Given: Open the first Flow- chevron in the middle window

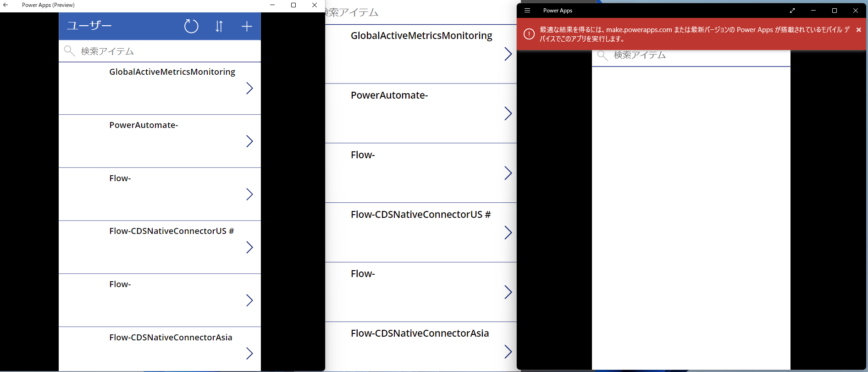Looking at the screenshot, I should (508, 173).
